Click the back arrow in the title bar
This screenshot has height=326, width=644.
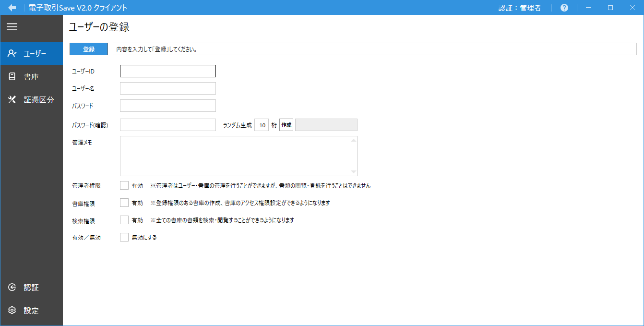click(12, 7)
